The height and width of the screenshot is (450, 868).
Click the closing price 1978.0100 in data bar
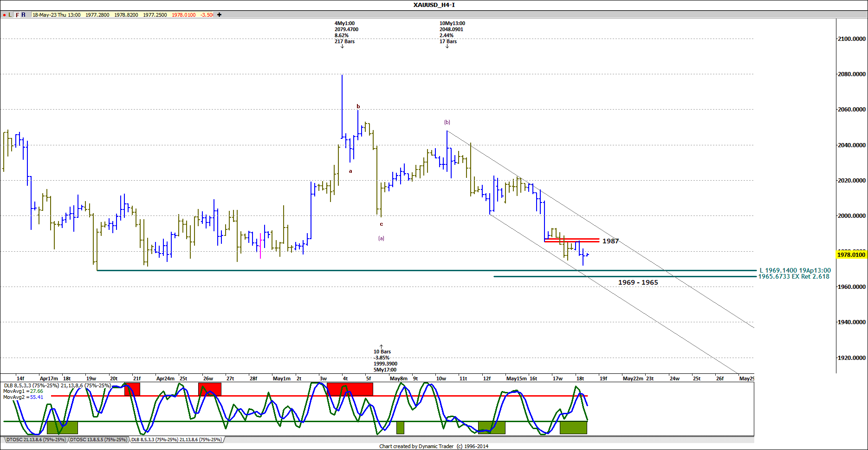[184, 15]
